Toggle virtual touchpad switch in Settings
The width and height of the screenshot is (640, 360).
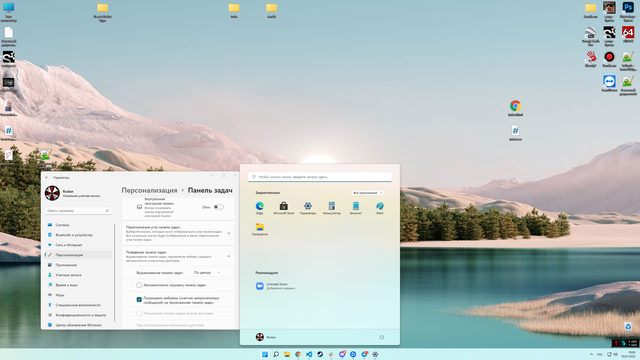[219, 207]
